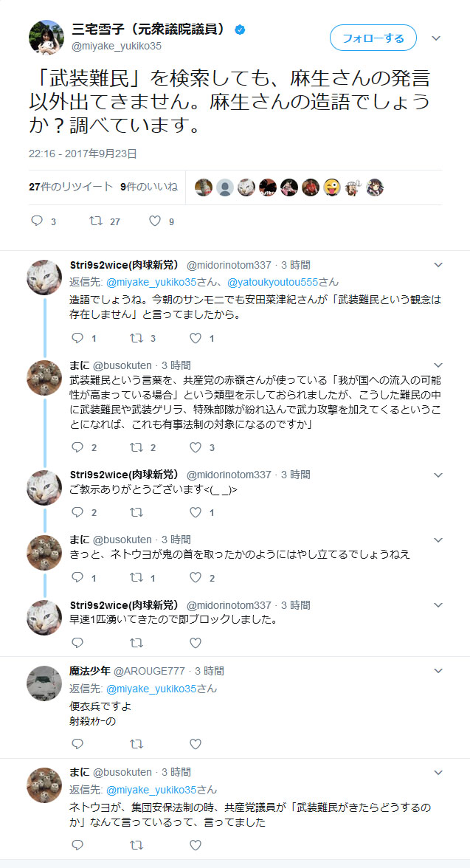Retweet the reply starting 造語でしょうね
The width and height of the screenshot is (470, 868).
136,338
